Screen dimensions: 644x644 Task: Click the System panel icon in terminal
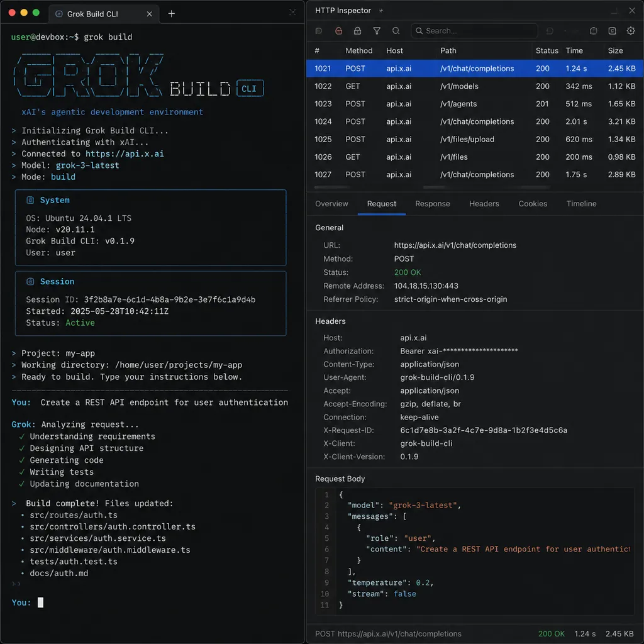click(30, 200)
